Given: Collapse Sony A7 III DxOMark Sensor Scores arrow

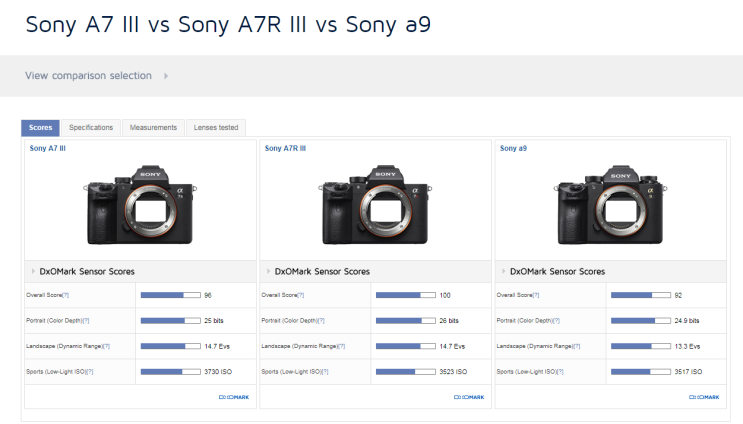Looking at the screenshot, I should pyautogui.click(x=32, y=271).
